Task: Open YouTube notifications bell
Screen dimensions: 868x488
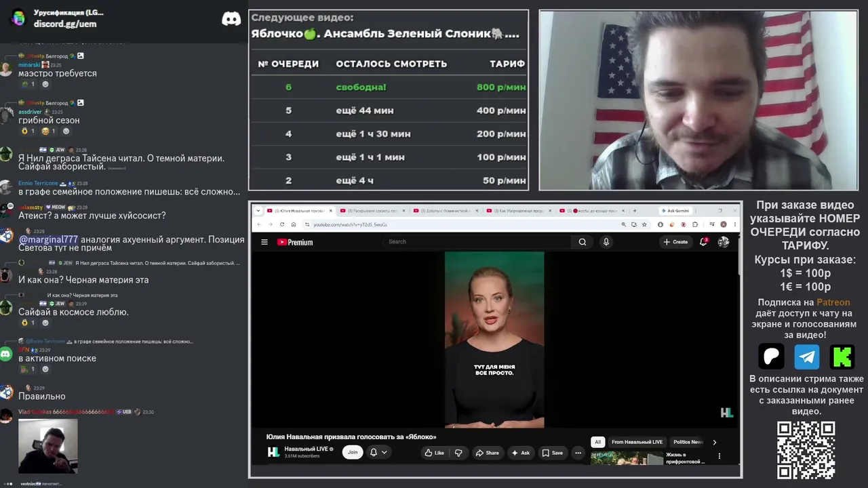Action: click(x=703, y=242)
